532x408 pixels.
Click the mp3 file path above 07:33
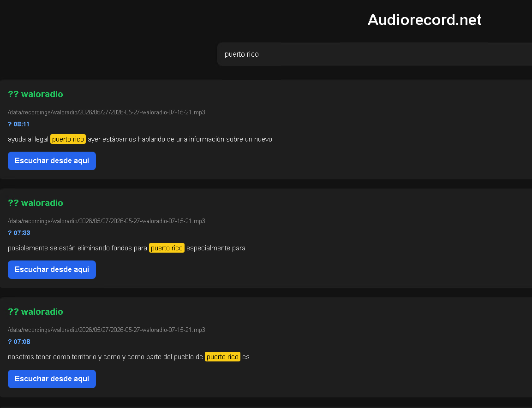107,221
